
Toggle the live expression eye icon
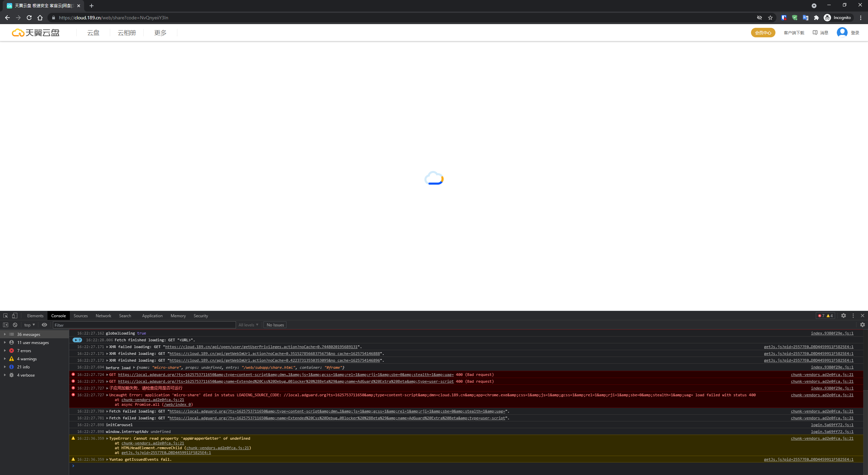[x=44, y=325]
